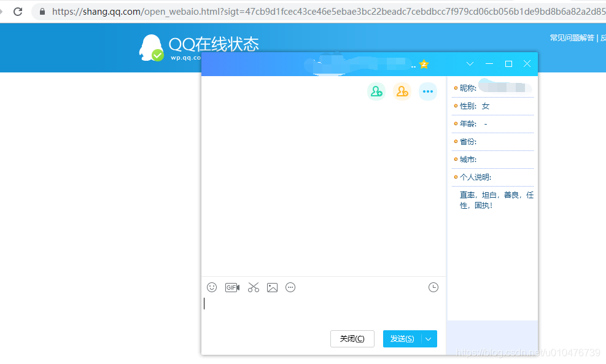Click the 城市 row
The height and width of the screenshot is (364, 606).
tap(493, 160)
